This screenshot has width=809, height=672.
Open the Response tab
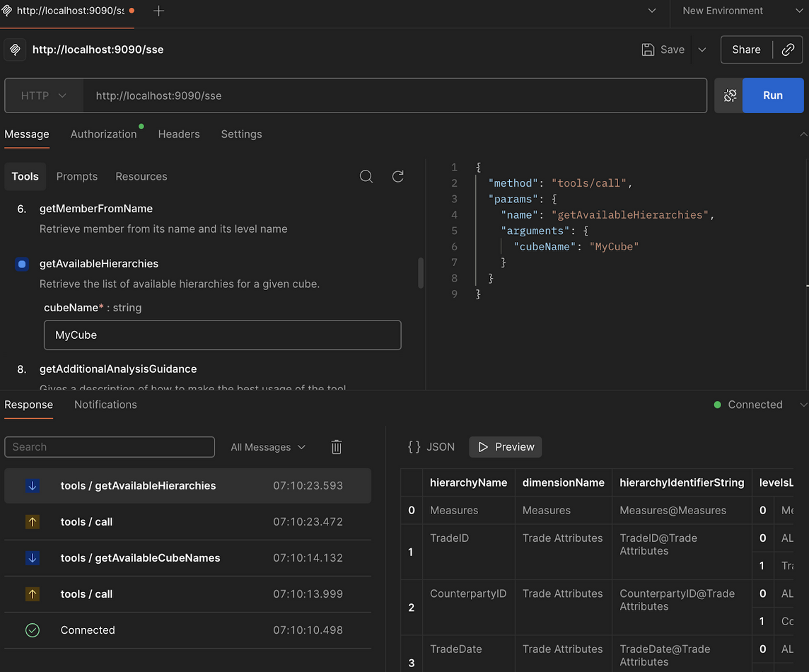29,405
